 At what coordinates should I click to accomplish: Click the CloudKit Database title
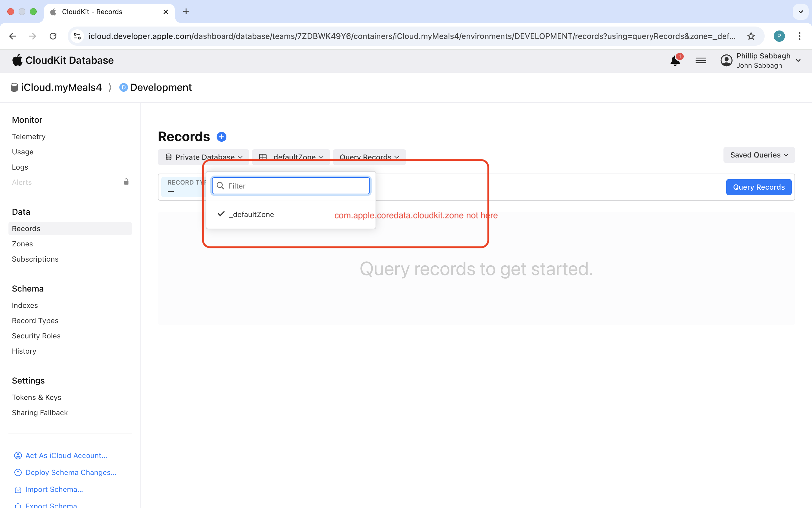tap(69, 60)
